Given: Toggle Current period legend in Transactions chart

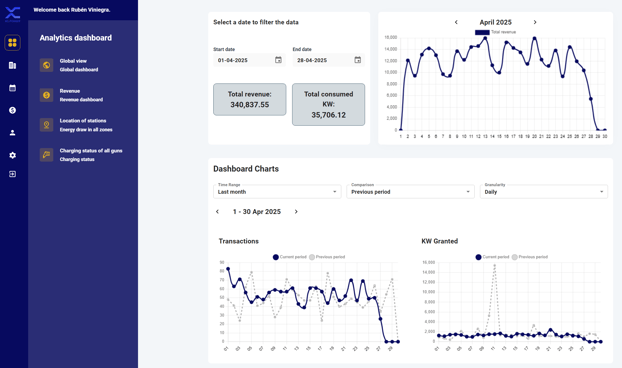Looking at the screenshot, I should point(290,257).
